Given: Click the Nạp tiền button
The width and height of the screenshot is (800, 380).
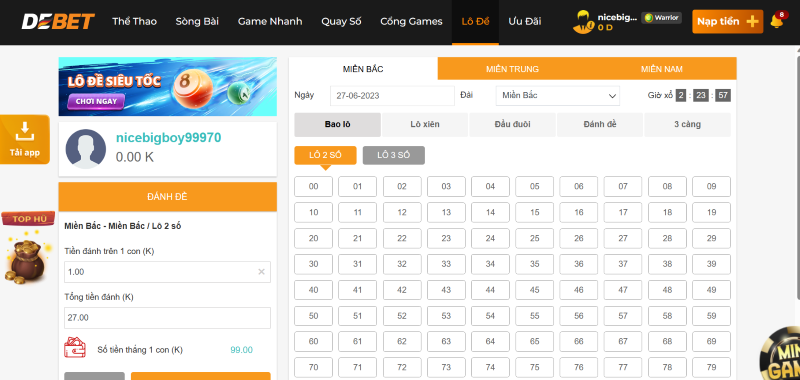Looking at the screenshot, I should 728,21.
